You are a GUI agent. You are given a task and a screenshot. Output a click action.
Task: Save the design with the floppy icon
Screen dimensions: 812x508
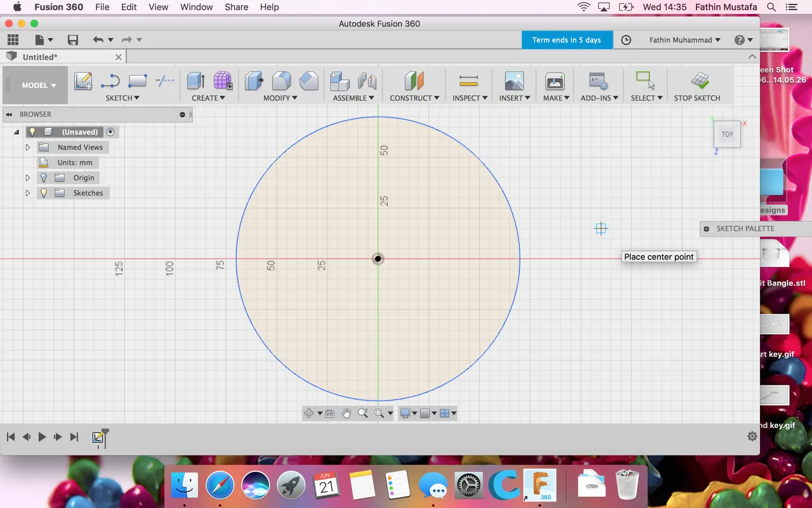[x=73, y=40]
